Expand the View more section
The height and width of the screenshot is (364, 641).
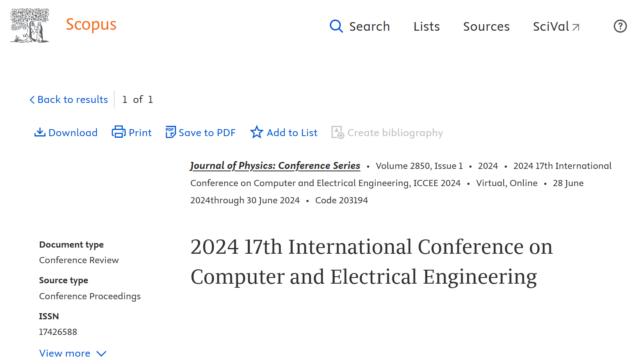click(65, 353)
